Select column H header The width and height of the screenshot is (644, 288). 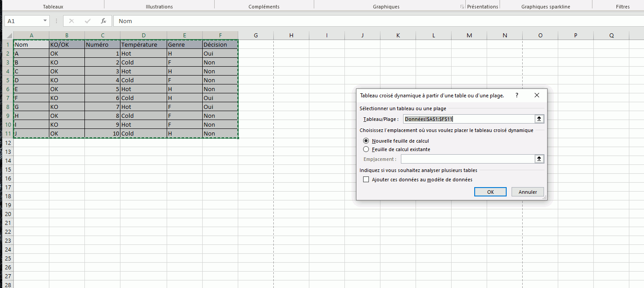(x=291, y=36)
